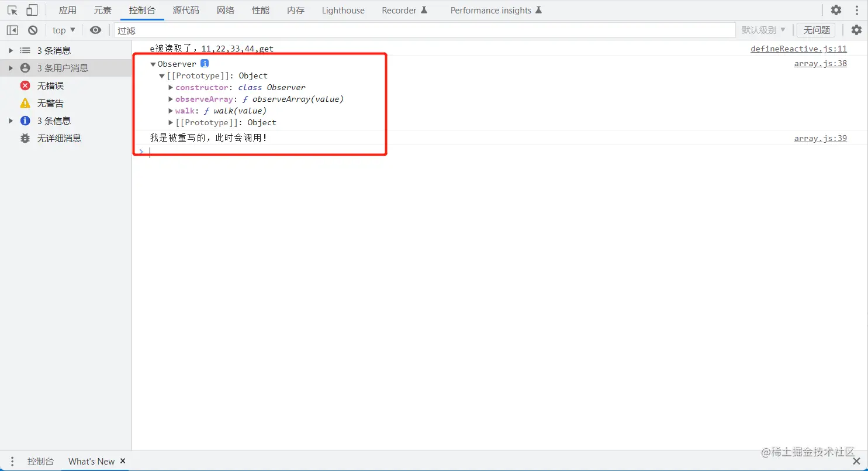Viewport: 868px width, 471px height.
Task: Open the array.js:38 source link
Action: point(820,63)
